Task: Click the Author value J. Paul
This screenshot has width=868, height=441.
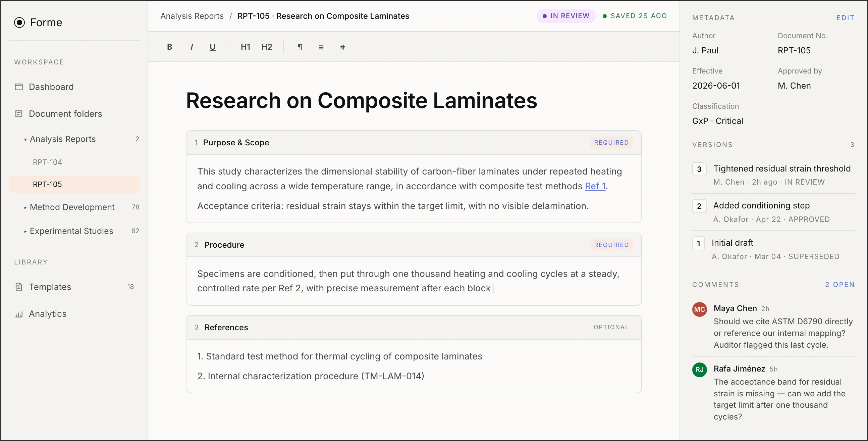Action: coord(705,51)
